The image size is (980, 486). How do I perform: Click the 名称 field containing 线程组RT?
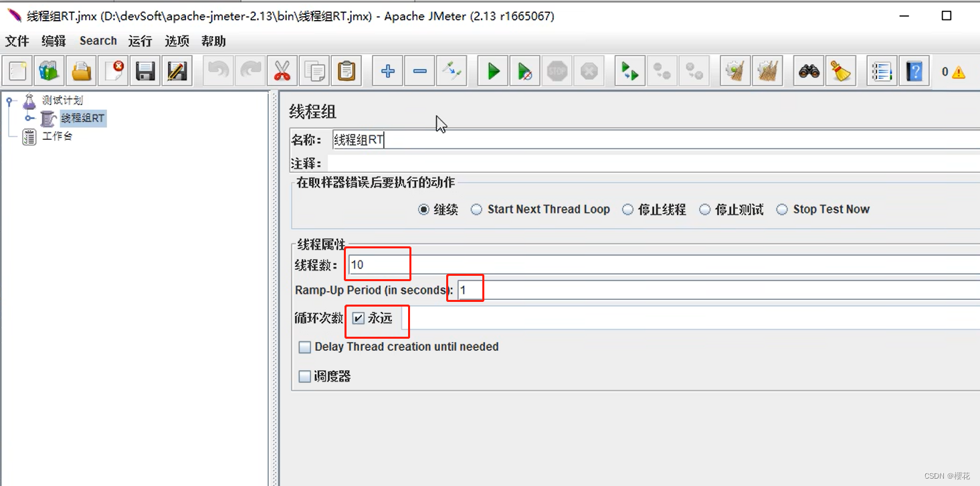tap(656, 140)
